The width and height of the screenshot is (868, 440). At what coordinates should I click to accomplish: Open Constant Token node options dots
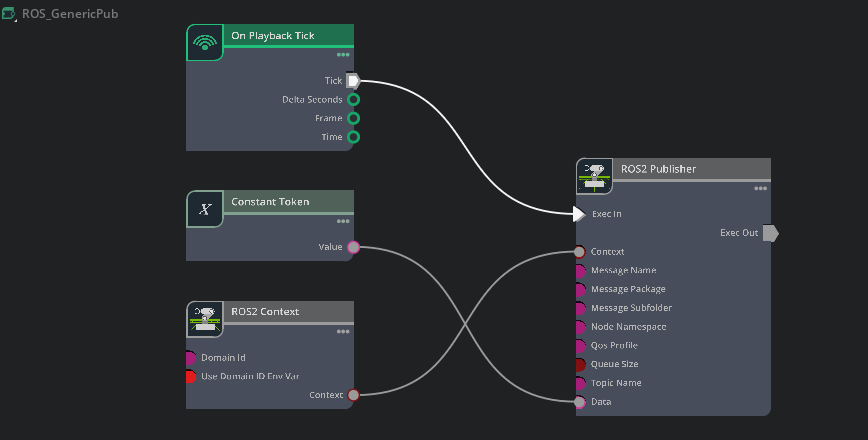point(343,221)
